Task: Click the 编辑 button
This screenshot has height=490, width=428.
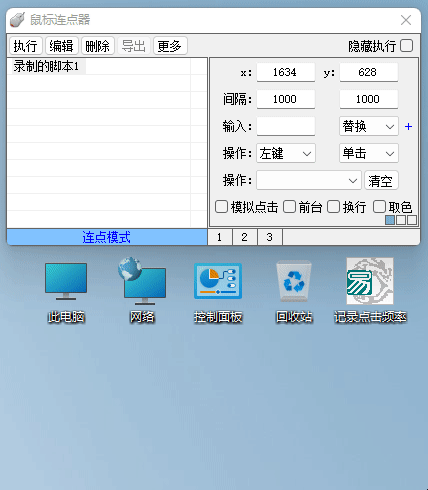Action: coord(62,46)
